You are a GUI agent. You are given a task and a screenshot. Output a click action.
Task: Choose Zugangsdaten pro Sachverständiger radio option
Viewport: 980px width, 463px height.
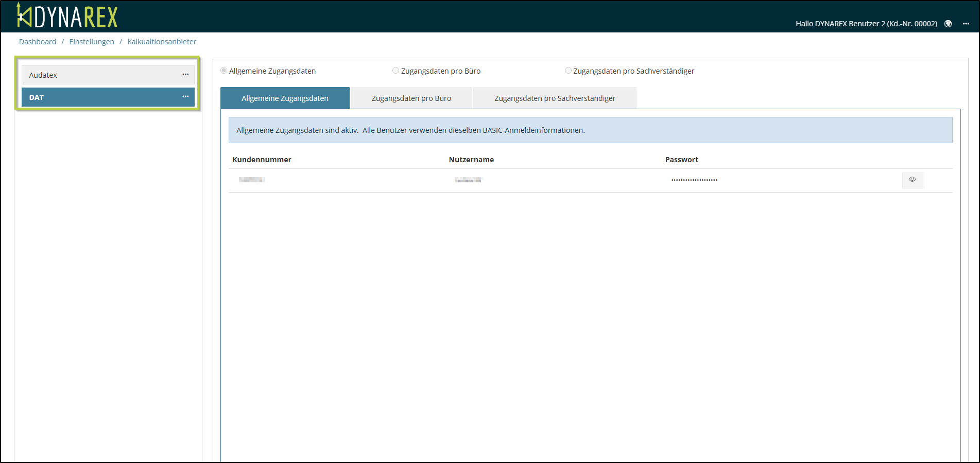tap(568, 71)
